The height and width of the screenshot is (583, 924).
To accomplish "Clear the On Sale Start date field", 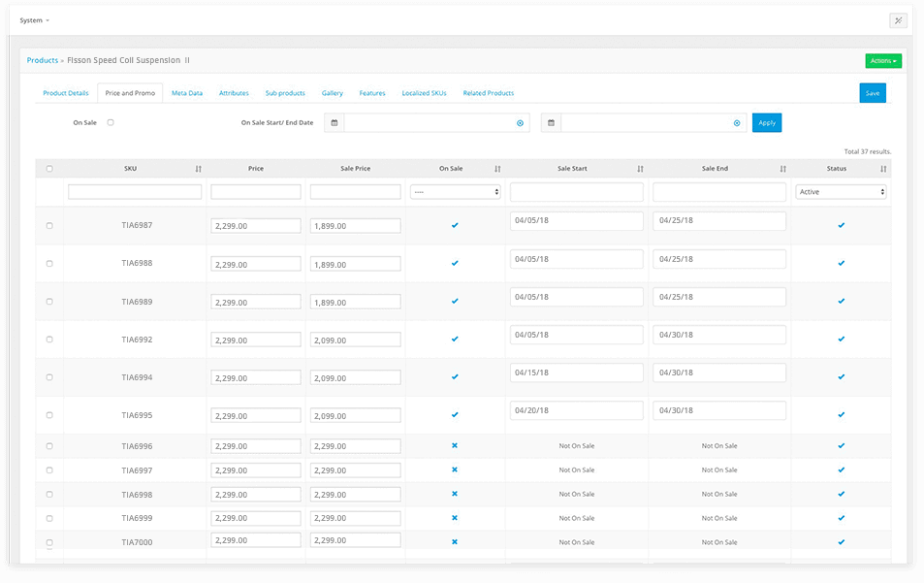I will pyautogui.click(x=520, y=123).
